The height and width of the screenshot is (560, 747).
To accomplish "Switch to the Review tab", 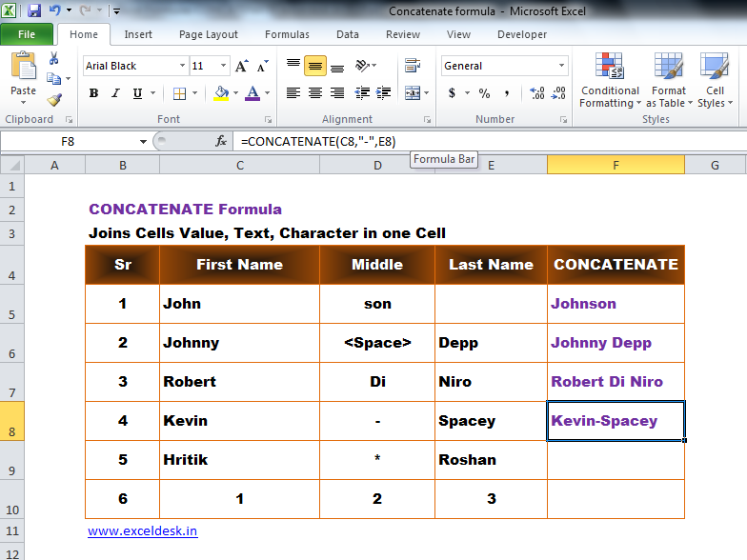I will click(403, 34).
